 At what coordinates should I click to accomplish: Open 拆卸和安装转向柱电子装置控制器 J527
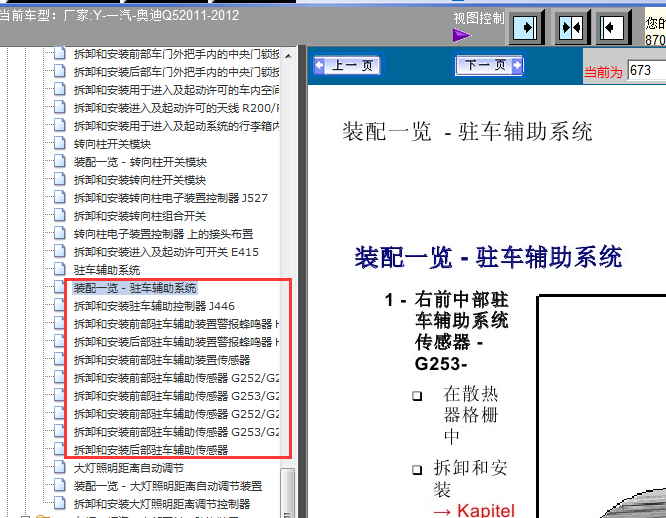pos(170,198)
